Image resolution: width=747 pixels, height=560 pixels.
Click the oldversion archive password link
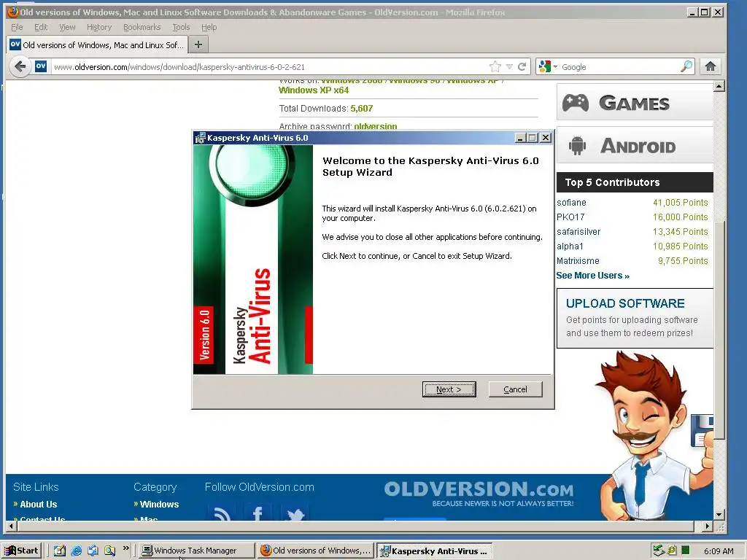point(376,125)
